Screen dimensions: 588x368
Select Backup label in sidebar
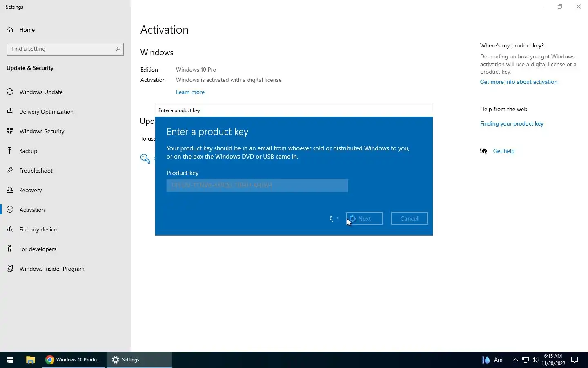click(x=28, y=151)
